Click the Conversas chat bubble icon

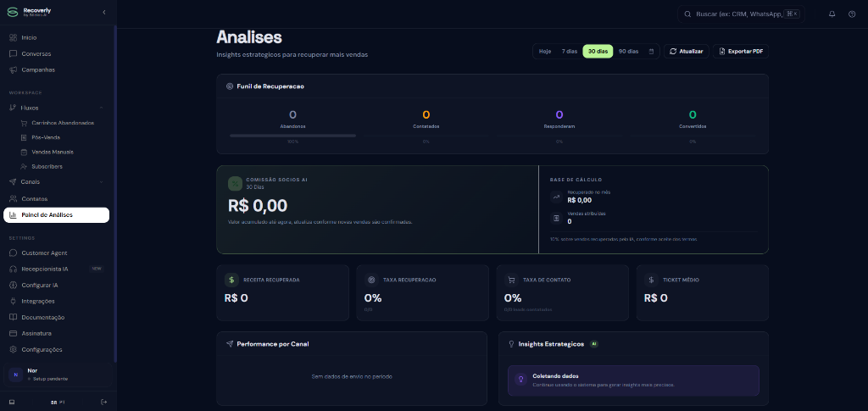tap(14, 53)
